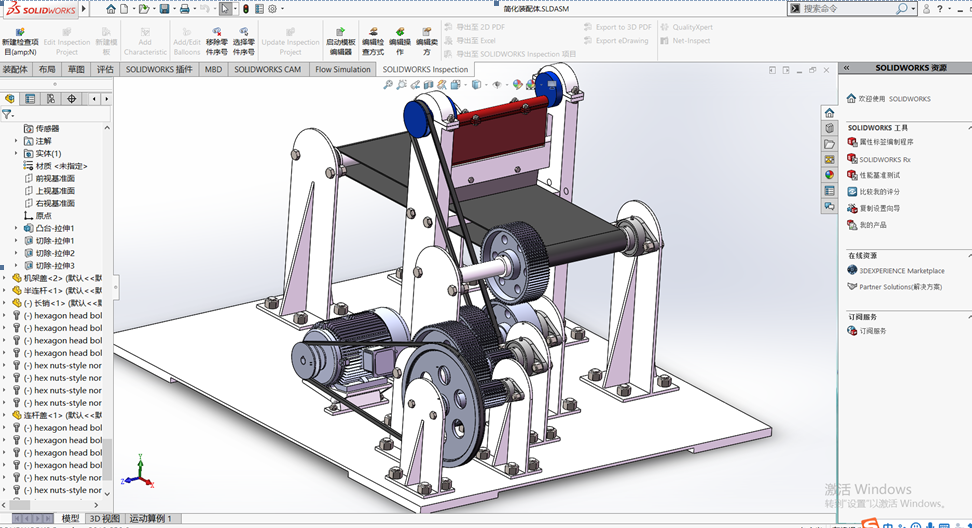Switch to 运动算例 1 bottom tab
The width and height of the screenshot is (972, 528).
pos(151,518)
